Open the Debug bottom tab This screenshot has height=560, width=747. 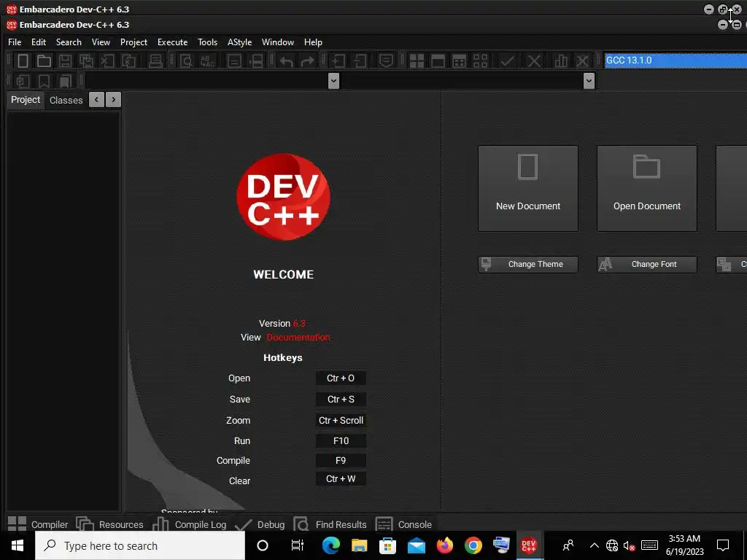(x=260, y=524)
